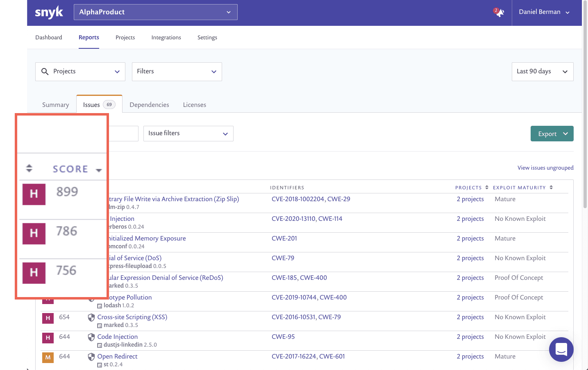Open the Last 90 days date range dropdown
588x370 pixels.
click(543, 72)
